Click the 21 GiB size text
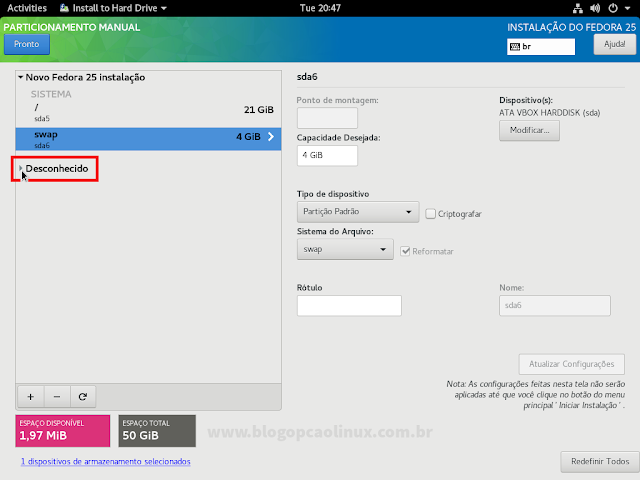The image size is (640, 480). pyautogui.click(x=259, y=110)
